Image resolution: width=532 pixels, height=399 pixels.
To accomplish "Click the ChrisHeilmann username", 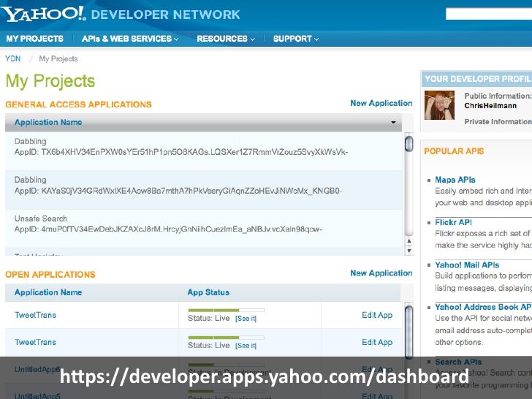I will point(490,106).
